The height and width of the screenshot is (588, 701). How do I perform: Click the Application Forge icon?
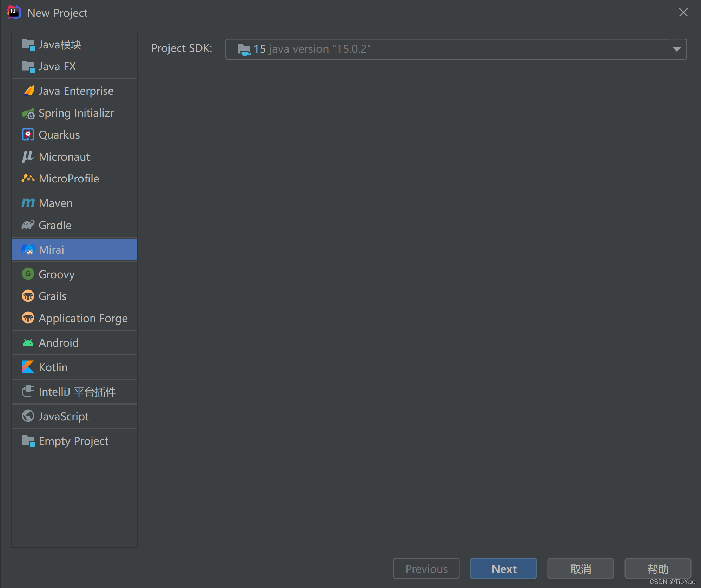[28, 318]
